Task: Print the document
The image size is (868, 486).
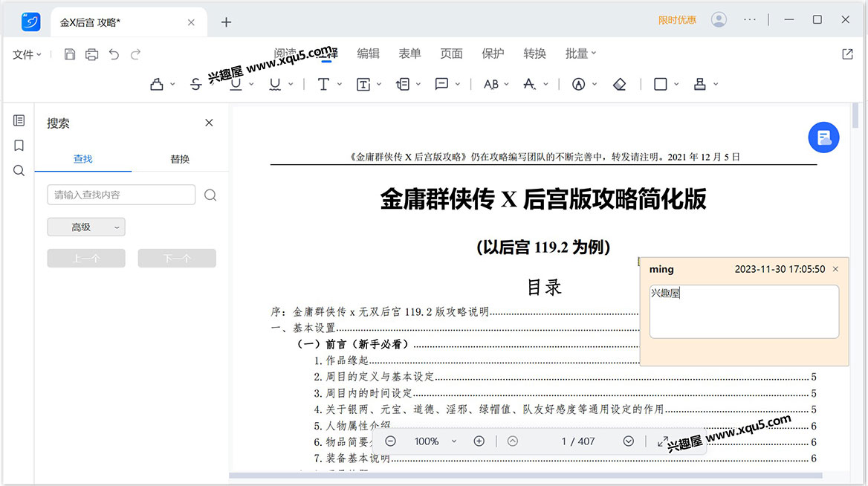Action: point(92,54)
